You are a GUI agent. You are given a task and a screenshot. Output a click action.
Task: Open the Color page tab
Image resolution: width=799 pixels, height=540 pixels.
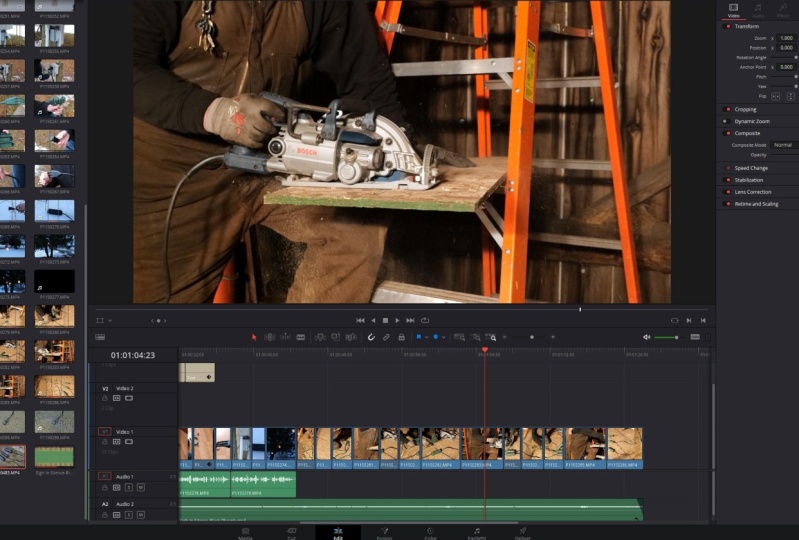point(430,533)
